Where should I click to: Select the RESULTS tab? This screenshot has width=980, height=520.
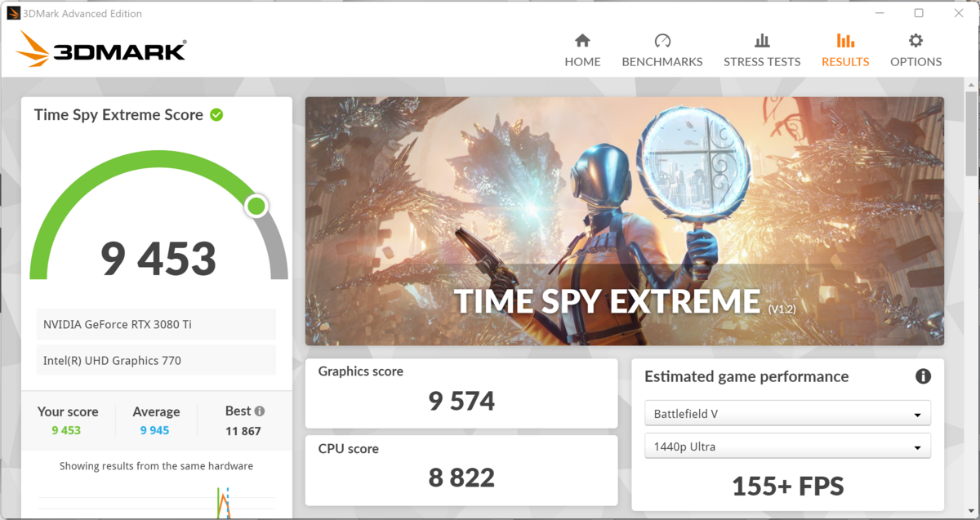click(845, 51)
